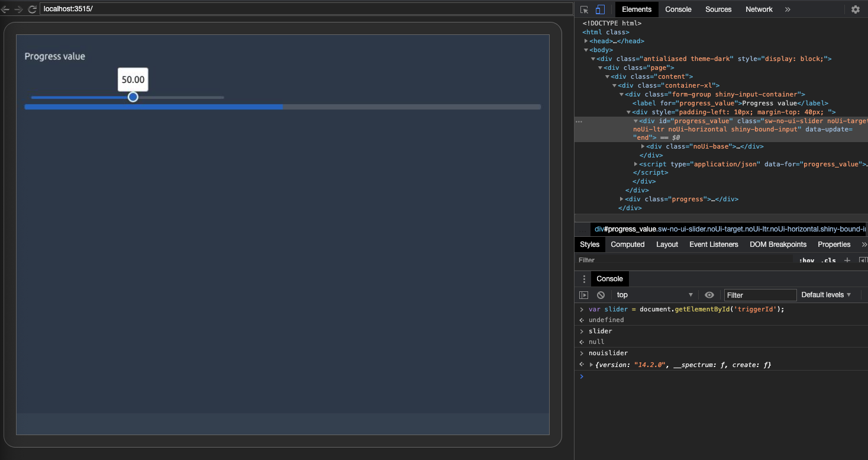Viewport: 868px width, 460px height.
Task: Toggle :hov element state
Action: (x=806, y=260)
